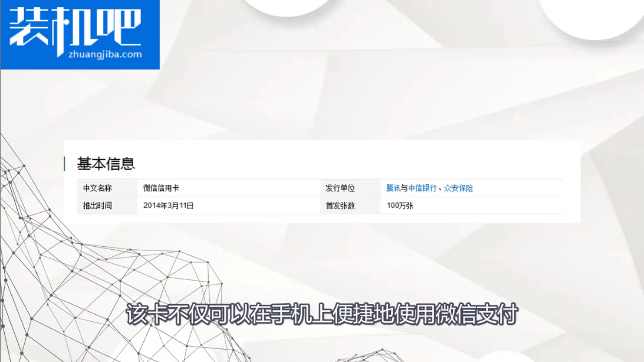Open the 腾讯 link
This screenshot has height=362, width=644.
pyautogui.click(x=393, y=188)
